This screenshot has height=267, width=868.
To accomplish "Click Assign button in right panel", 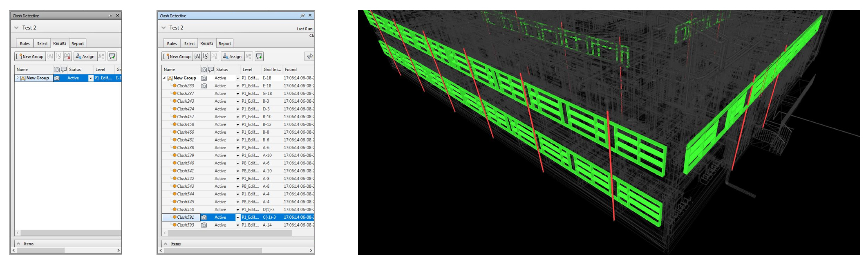I will [232, 56].
